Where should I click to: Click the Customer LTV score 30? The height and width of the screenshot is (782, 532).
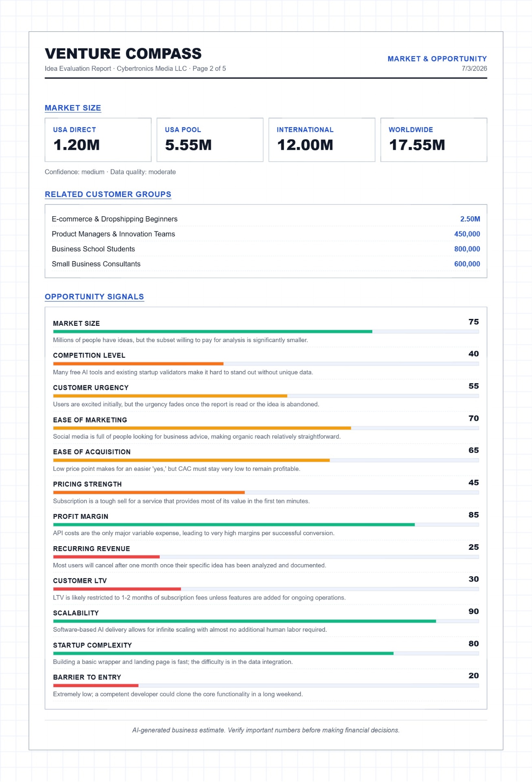tap(474, 579)
